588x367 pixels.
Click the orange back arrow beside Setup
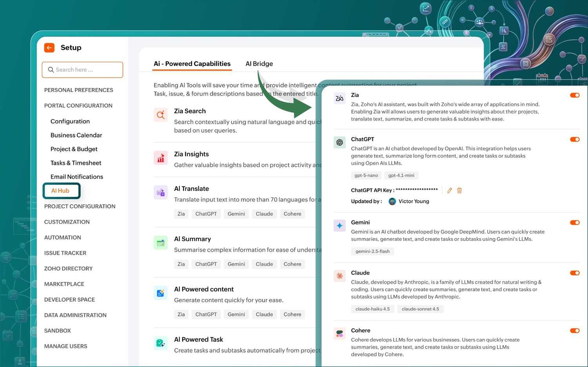[49, 48]
